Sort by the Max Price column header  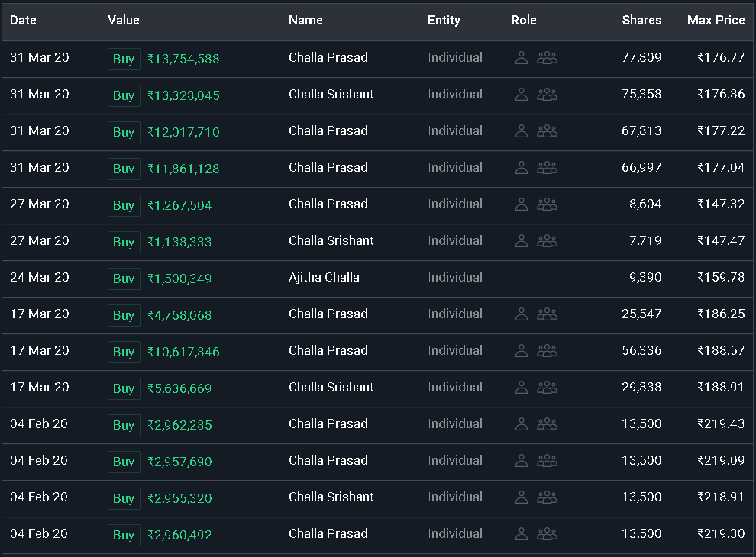(716, 21)
